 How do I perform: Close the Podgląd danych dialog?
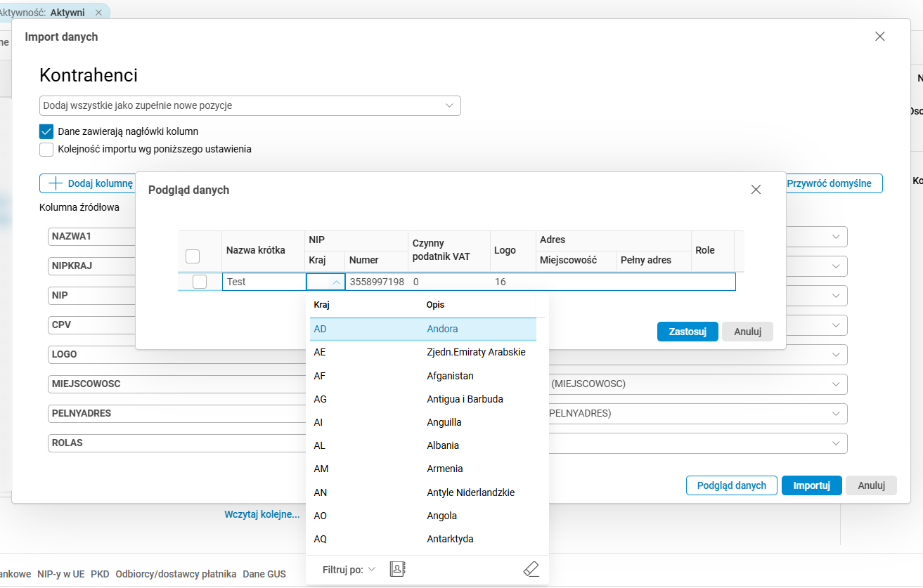point(756,190)
